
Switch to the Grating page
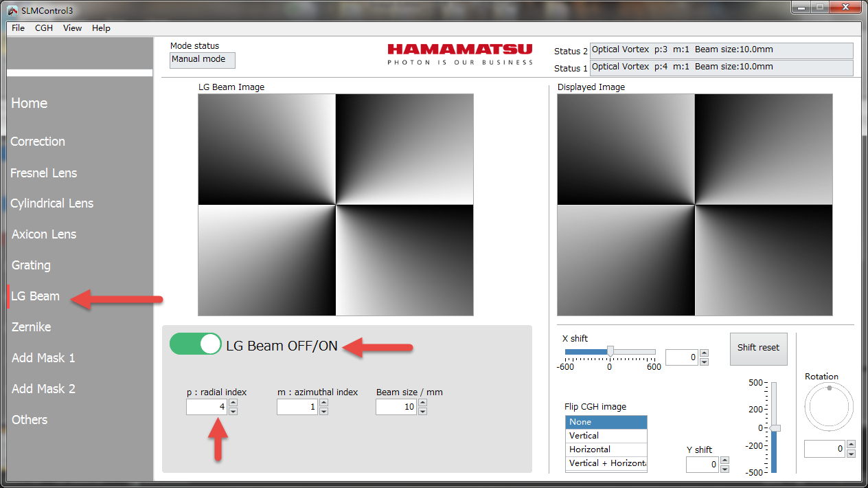coord(31,265)
